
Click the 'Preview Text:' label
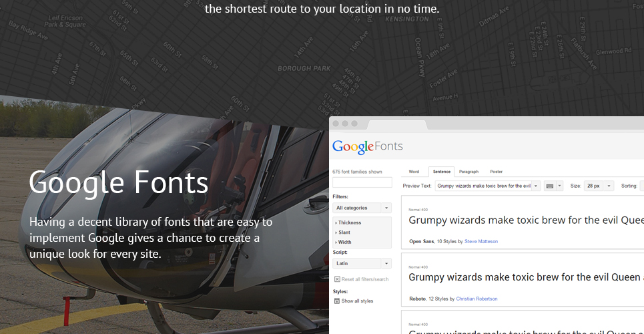tap(417, 186)
